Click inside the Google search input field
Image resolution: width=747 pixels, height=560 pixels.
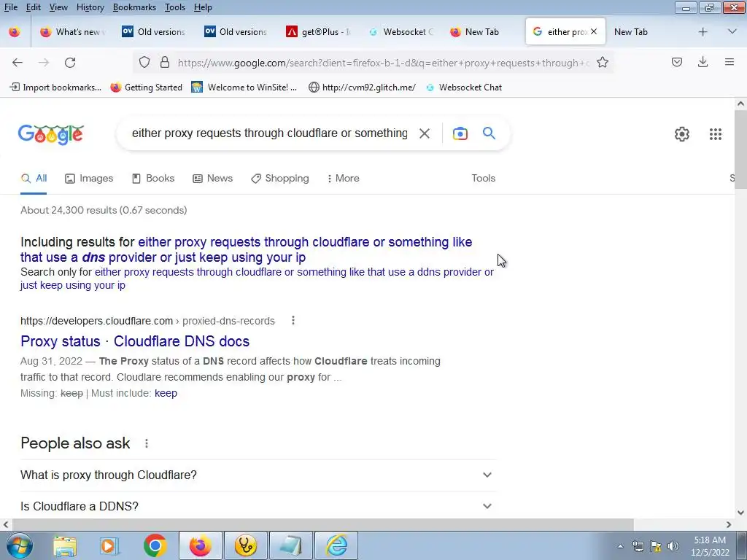click(270, 133)
